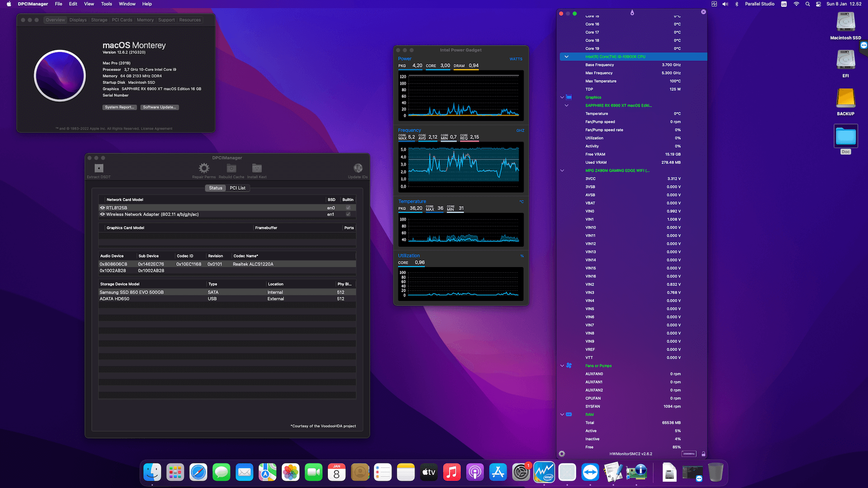Click the Software Update button

point(160,108)
